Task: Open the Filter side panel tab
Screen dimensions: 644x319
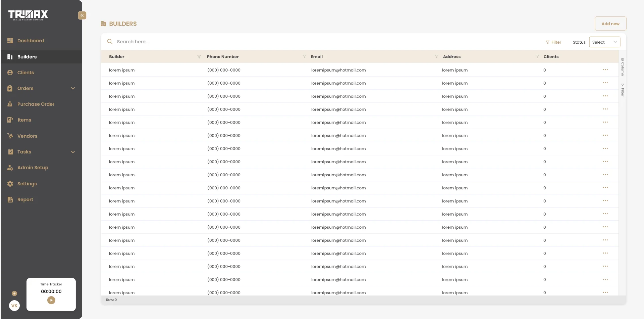Action: coord(623,90)
